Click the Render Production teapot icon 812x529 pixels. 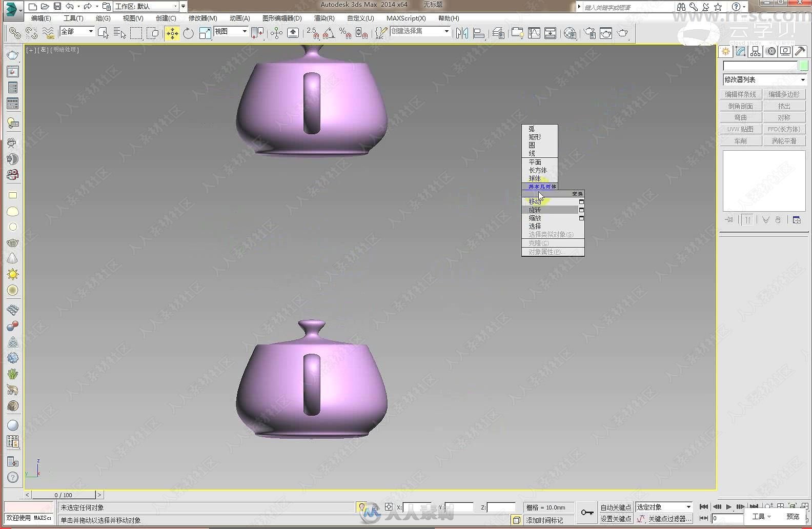(623, 33)
